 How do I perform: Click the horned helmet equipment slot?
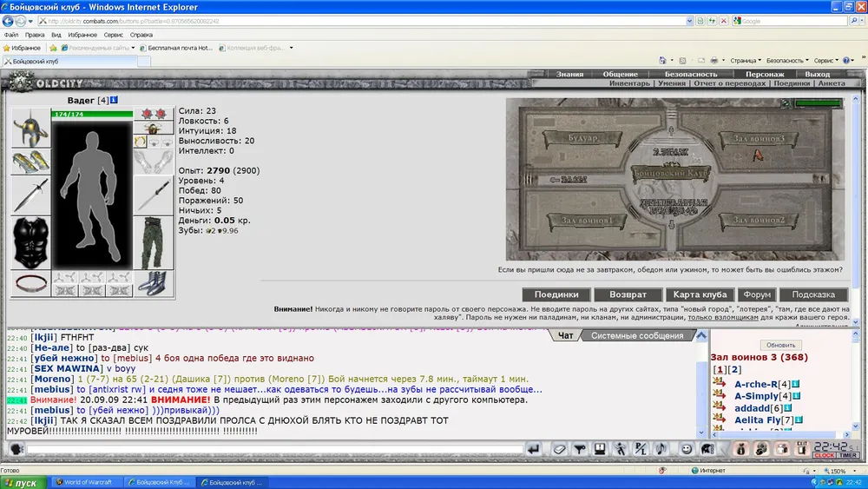[x=30, y=128]
